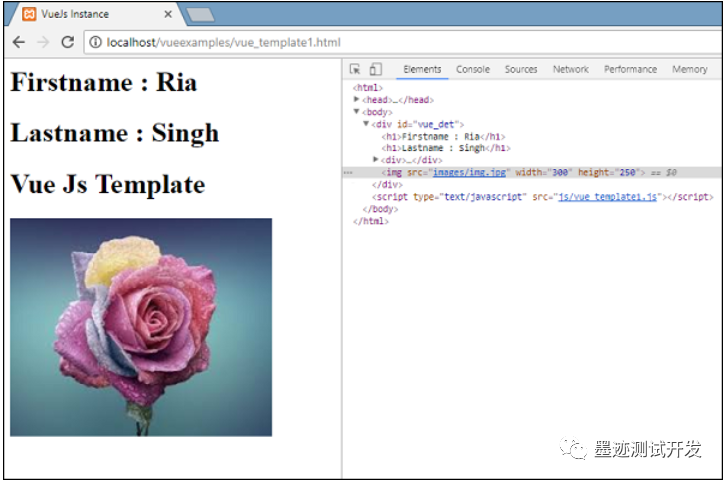
Task: Click the browser forward arrow
Action: pos(43,43)
